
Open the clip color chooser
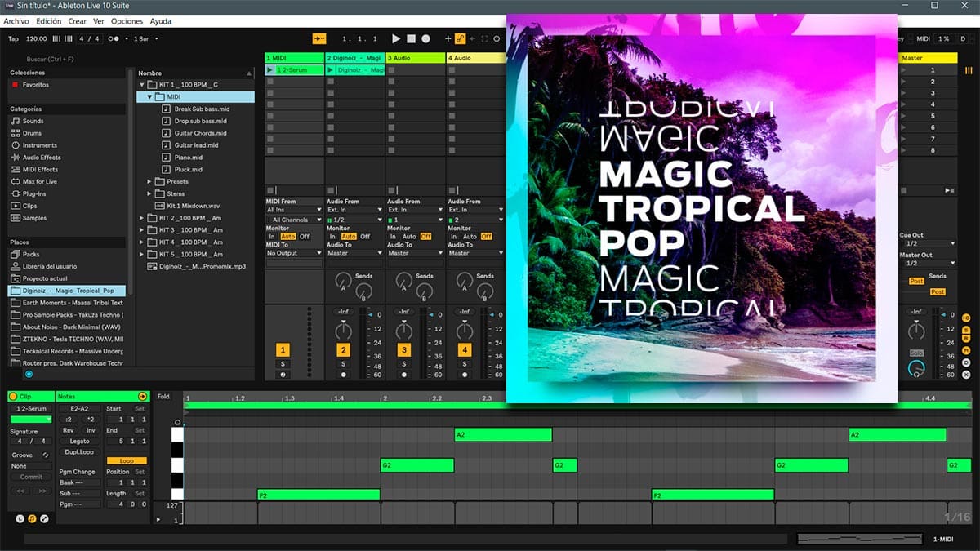pos(31,420)
